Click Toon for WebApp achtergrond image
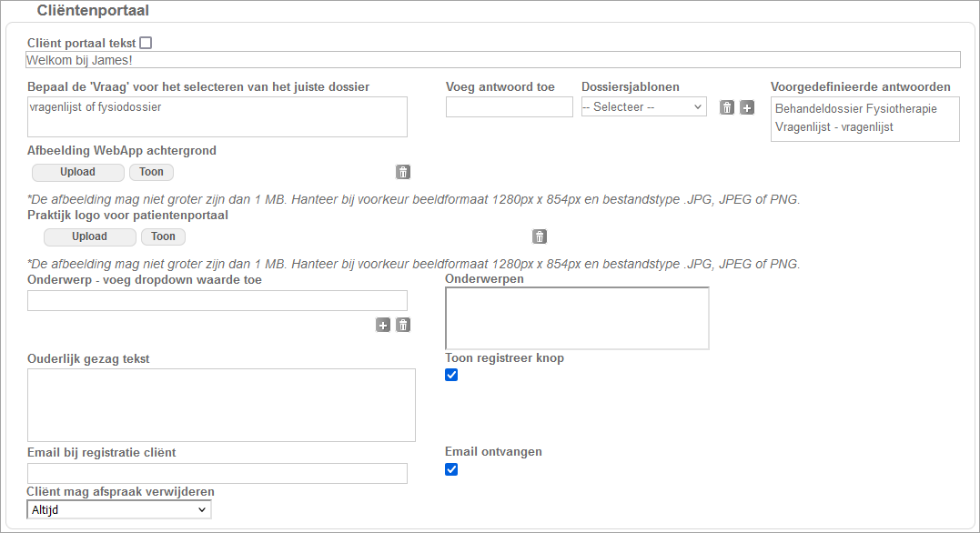This screenshot has width=980, height=533. click(151, 172)
